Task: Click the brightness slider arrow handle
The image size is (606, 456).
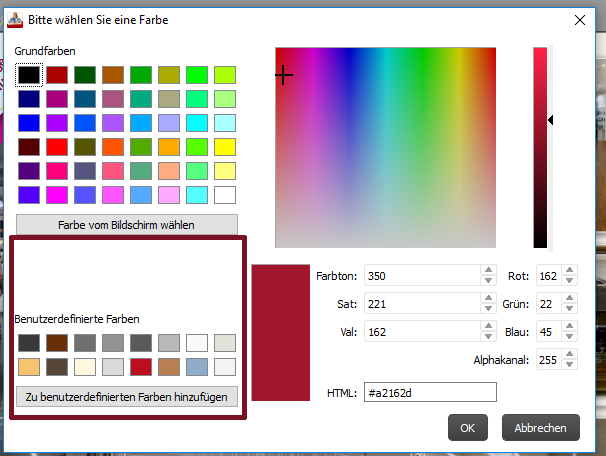Action: 551,120
